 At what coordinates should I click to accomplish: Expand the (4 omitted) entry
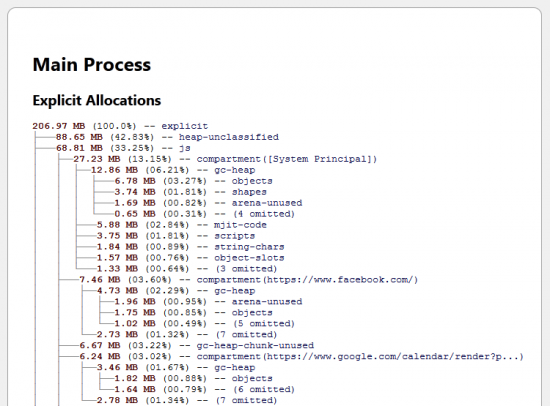pos(204,214)
